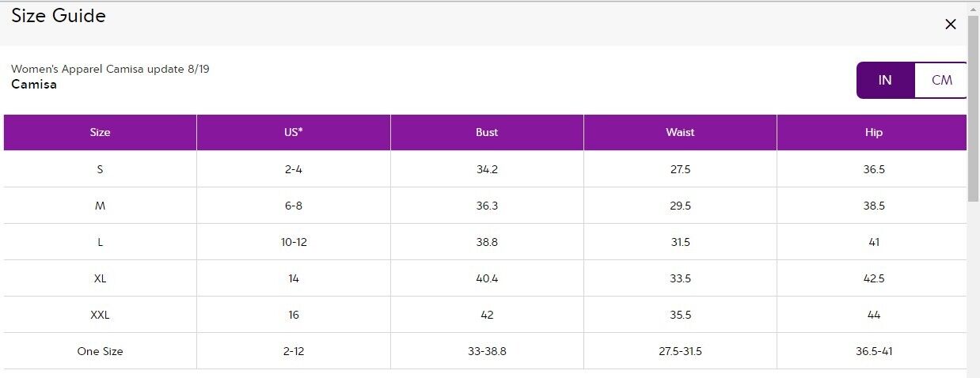Select the XXL size row label

(x=101, y=315)
